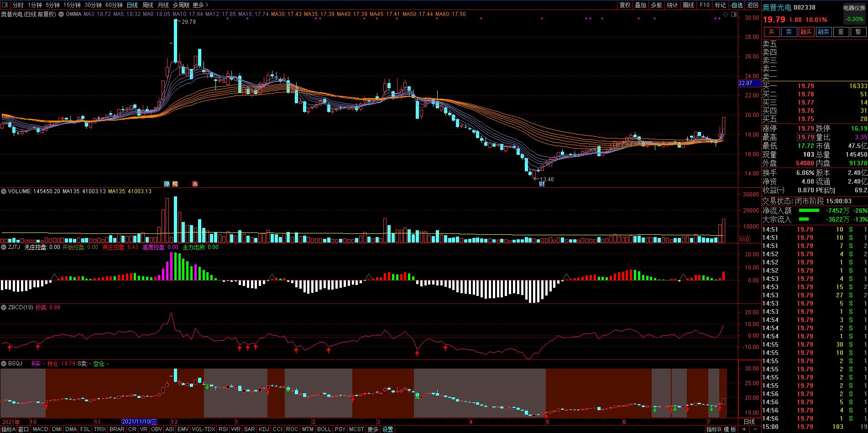Switch indicator to VOL-TDX
The height and width of the screenshot is (433, 868).
[x=203, y=429]
